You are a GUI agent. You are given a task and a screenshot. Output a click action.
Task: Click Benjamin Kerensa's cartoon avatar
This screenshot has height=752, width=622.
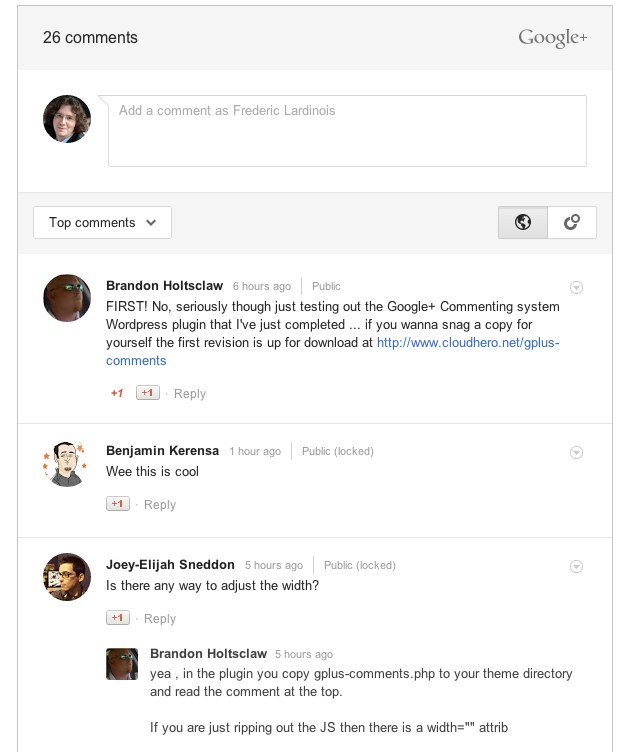[67, 463]
